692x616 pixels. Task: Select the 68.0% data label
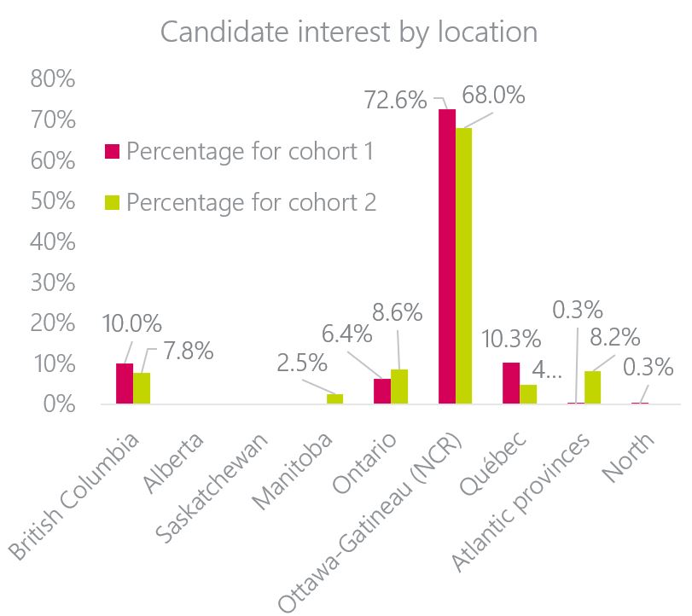pos(492,95)
